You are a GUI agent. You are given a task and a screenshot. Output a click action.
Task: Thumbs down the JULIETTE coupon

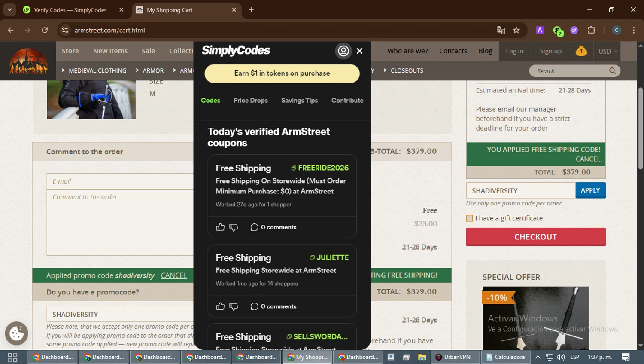234,306
